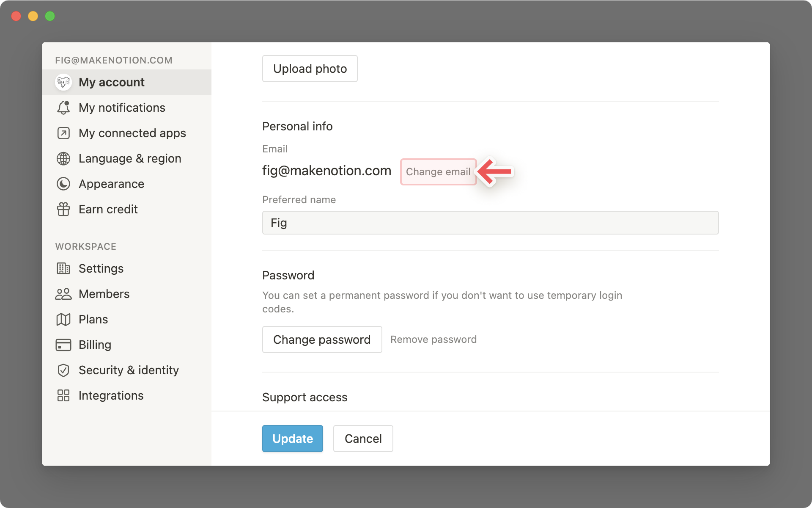Click the people icon for Members
Screen dimensions: 812x508
(63, 294)
